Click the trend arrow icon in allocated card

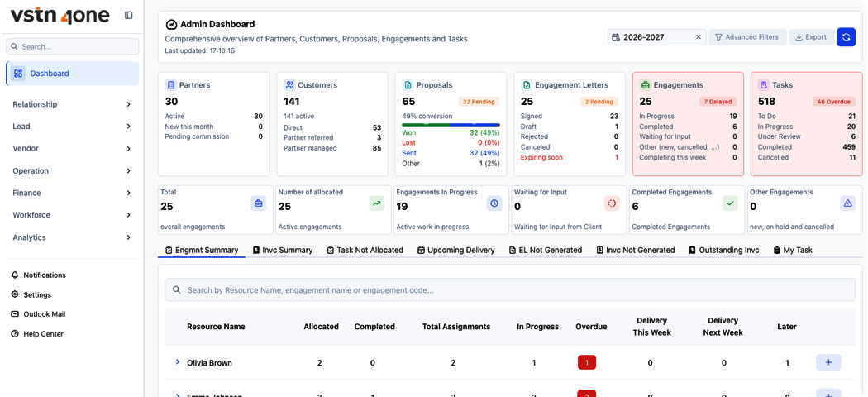[x=376, y=203]
